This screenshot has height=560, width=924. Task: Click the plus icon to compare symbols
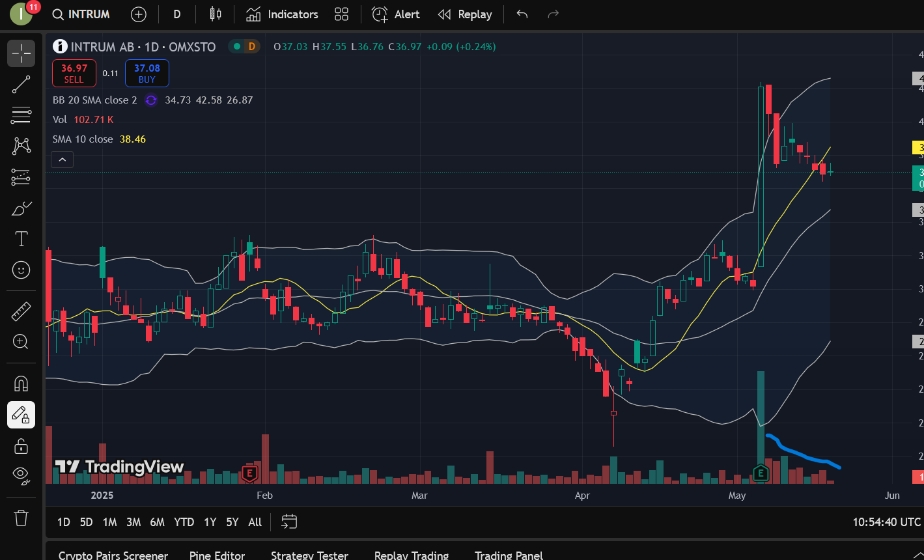pos(139,14)
